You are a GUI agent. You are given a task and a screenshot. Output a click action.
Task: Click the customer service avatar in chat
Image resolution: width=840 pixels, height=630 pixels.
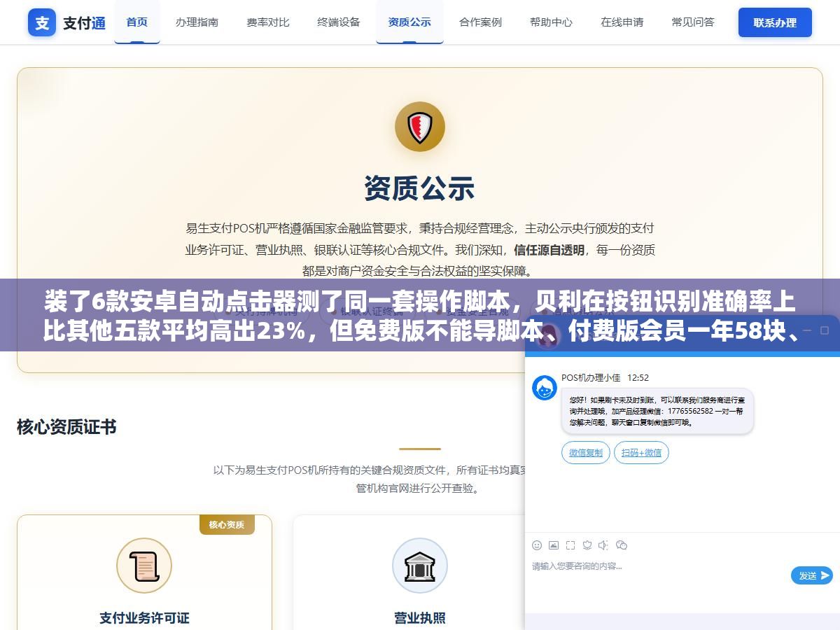pos(545,388)
